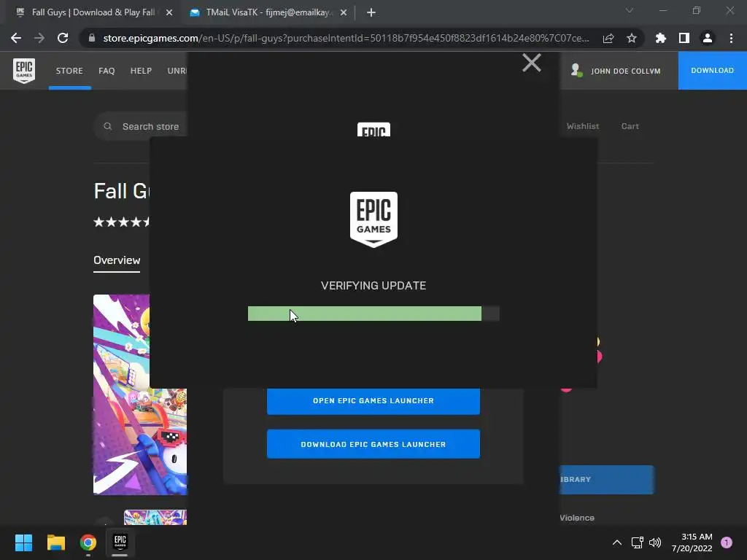This screenshot has height=560, width=747.
Task: Close the modal with the X icon
Action: (531, 63)
